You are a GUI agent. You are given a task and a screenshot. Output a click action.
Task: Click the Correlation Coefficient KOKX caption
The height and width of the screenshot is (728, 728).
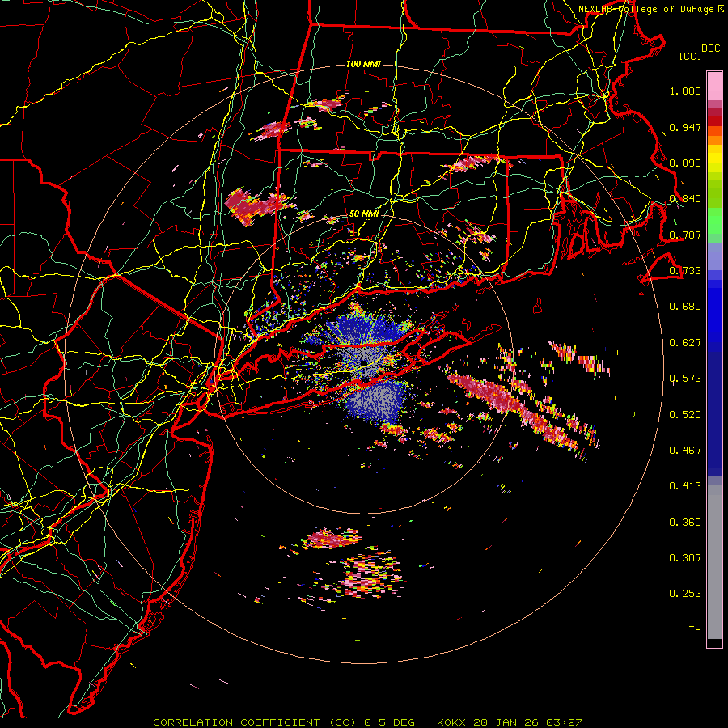367,722
